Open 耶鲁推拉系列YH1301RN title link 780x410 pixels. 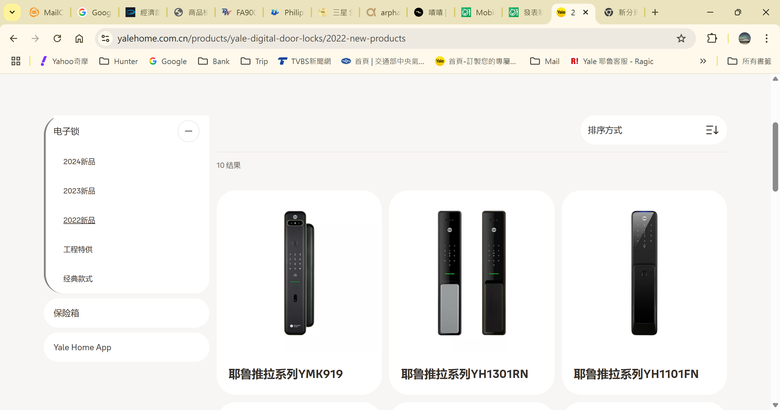pos(465,374)
